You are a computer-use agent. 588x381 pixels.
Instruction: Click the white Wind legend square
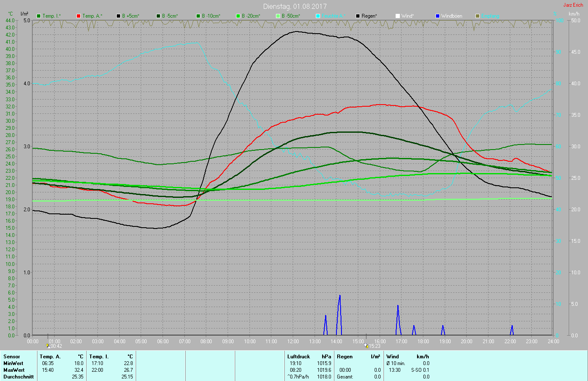pyautogui.click(x=398, y=16)
